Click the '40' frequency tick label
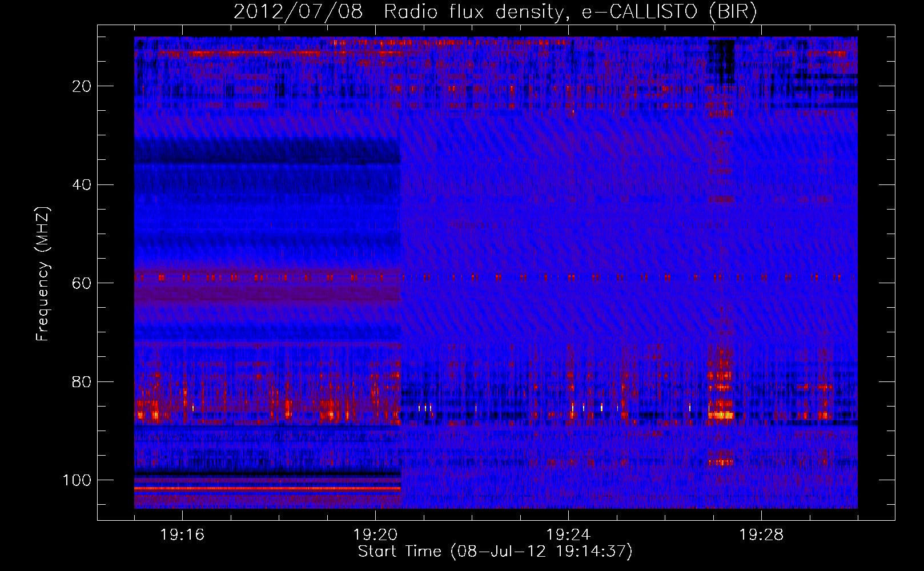The width and height of the screenshot is (924, 571). point(82,185)
